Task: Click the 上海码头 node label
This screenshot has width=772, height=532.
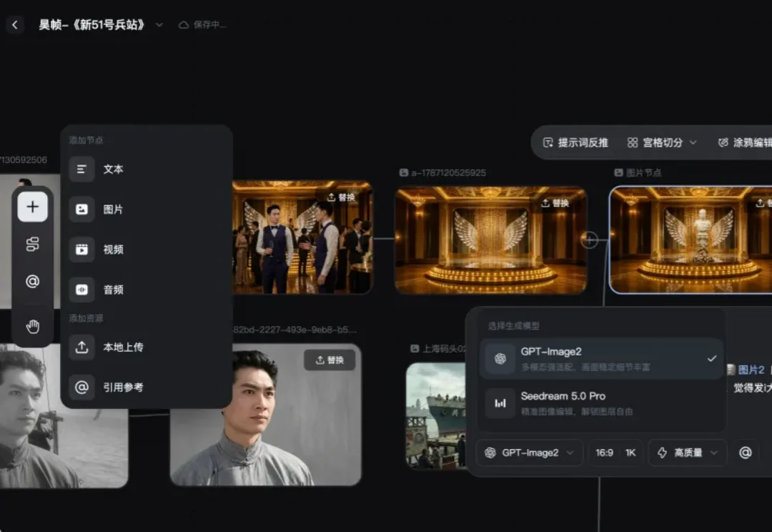Action: click(x=444, y=349)
